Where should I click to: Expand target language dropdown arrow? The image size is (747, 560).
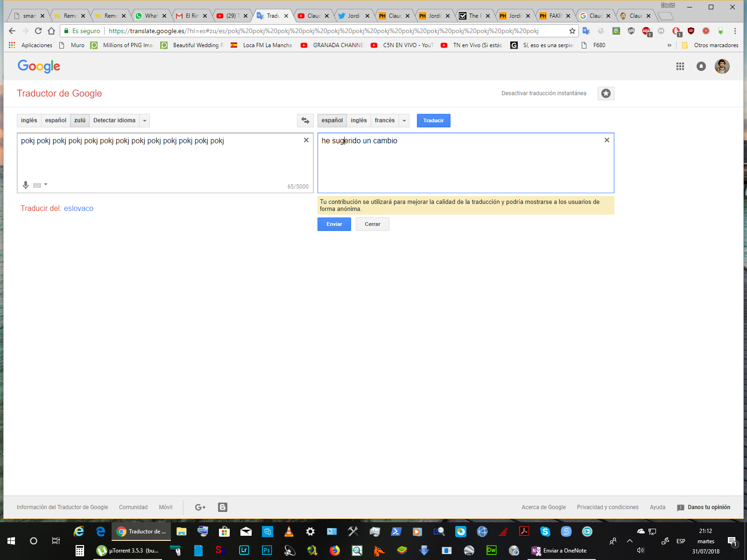point(404,120)
